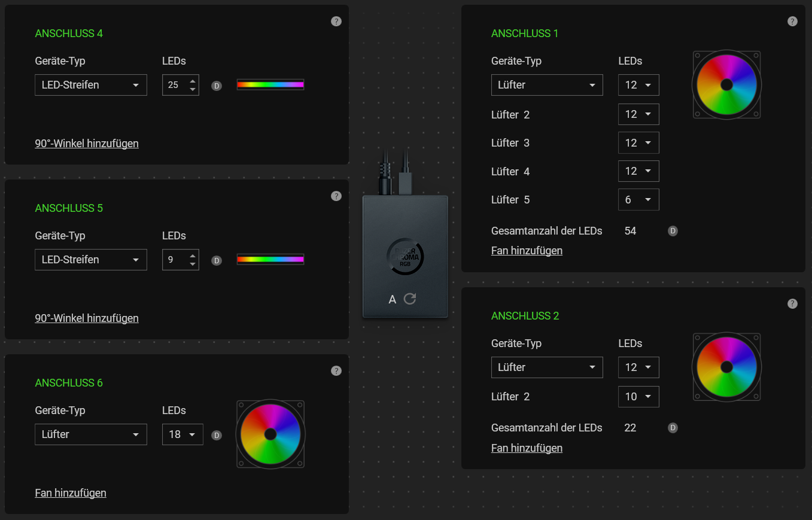Click the D icon in Anschluss 5
This screenshot has height=520, width=812.
pyautogui.click(x=217, y=261)
